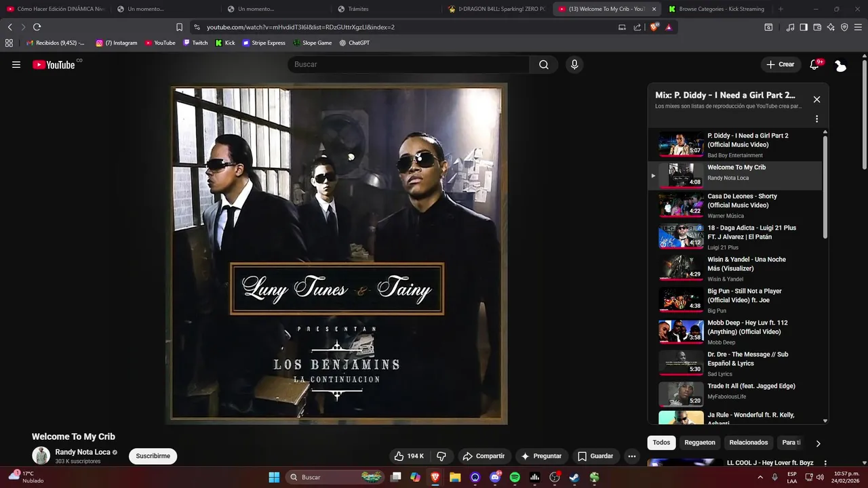Open the Twitch bookmark
The width and height of the screenshot is (868, 488).
[x=195, y=43]
